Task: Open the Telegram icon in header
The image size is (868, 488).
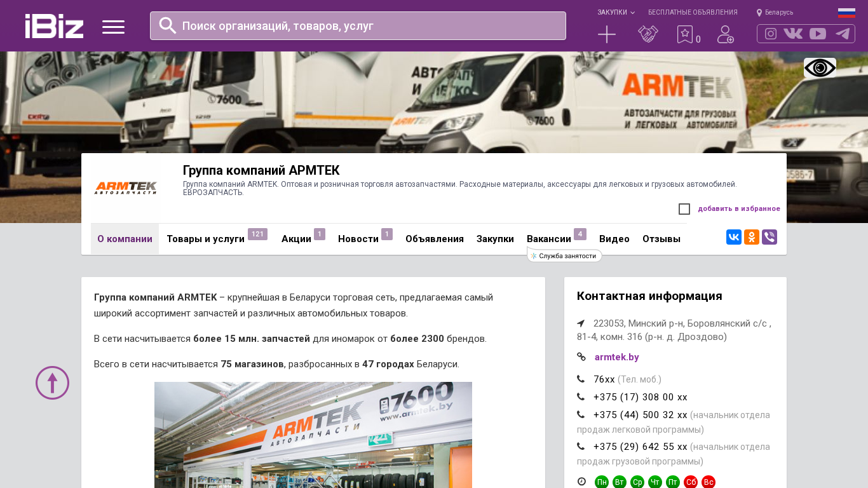Action: click(843, 34)
